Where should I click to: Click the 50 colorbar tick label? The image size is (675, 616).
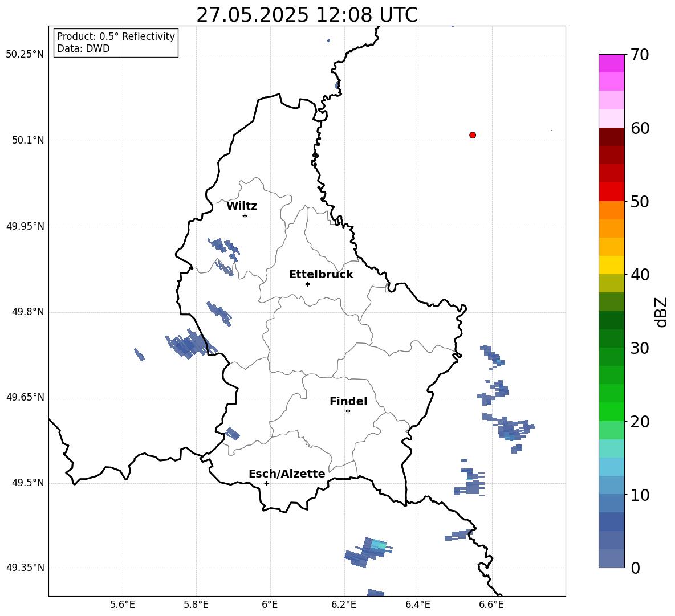tap(640, 201)
